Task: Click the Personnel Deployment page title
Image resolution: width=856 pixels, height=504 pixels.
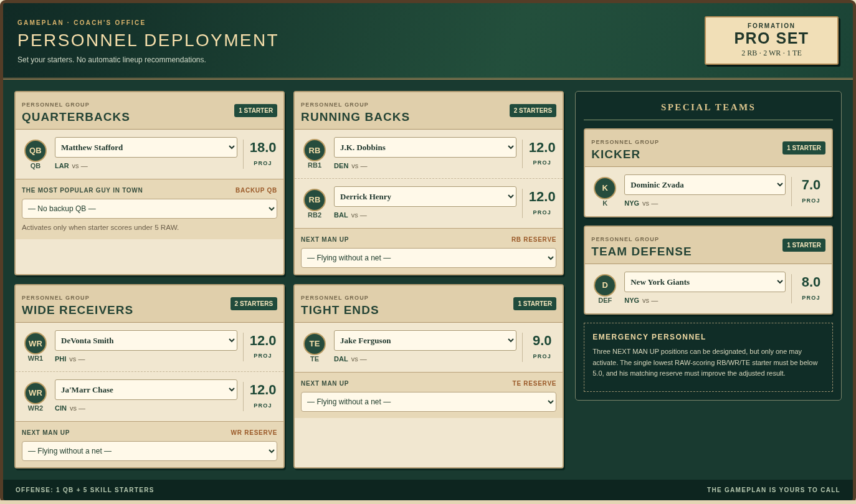Action: point(148,40)
